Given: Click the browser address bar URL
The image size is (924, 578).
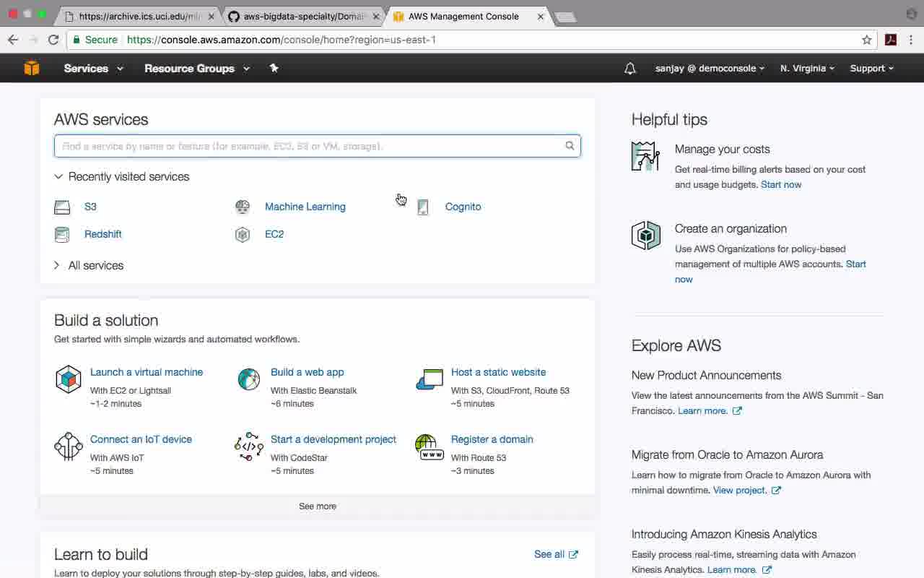Looking at the screenshot, I should pos(282,40).
